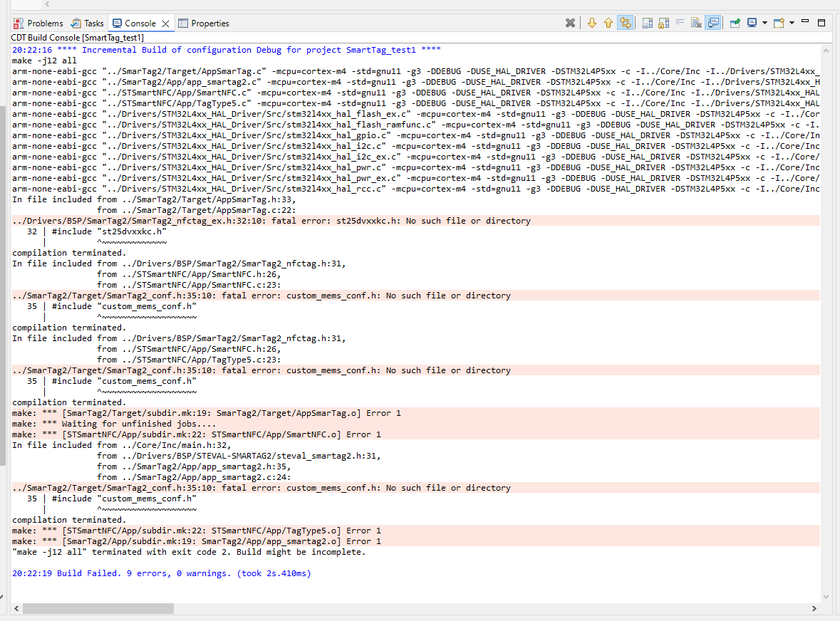840x621 pixels.
Task: Jump to the previous build error
Action: point(608,23)
